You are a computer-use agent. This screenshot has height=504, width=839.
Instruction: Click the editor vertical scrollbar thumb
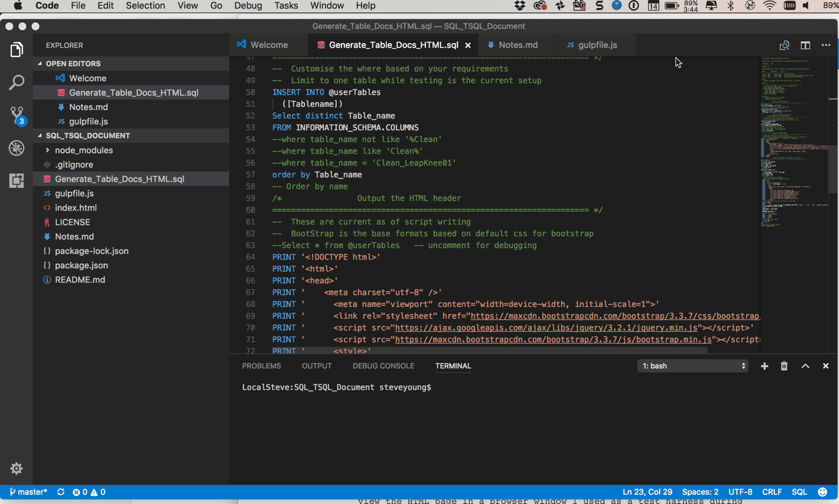pos(833,170)
